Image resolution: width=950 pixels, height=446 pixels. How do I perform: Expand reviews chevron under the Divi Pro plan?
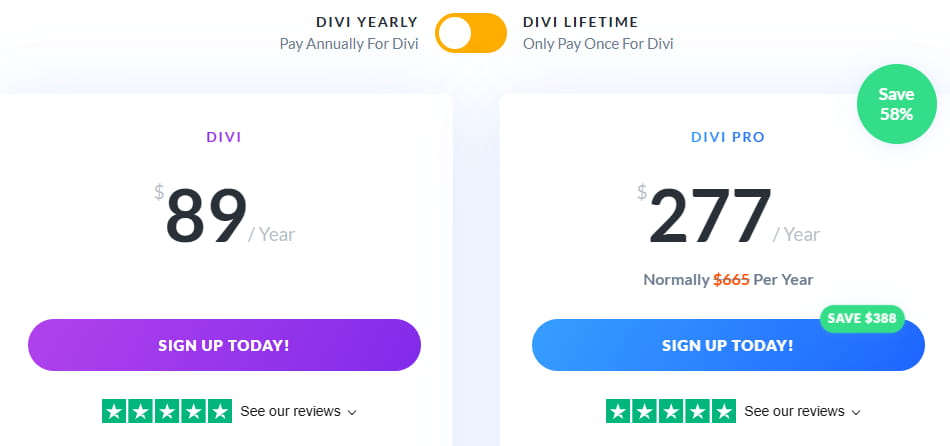pyautogui.click(x=856, y=412)
